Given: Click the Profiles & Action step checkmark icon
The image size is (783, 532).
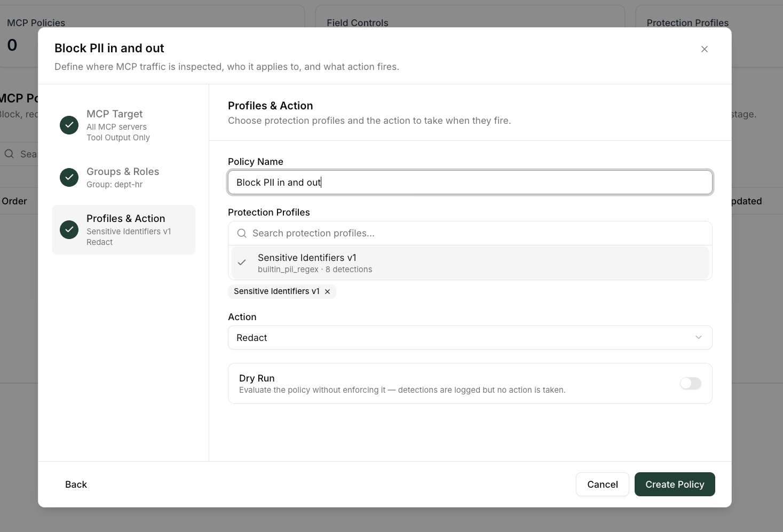Looking at the screenshot, I should pos(69,230).
